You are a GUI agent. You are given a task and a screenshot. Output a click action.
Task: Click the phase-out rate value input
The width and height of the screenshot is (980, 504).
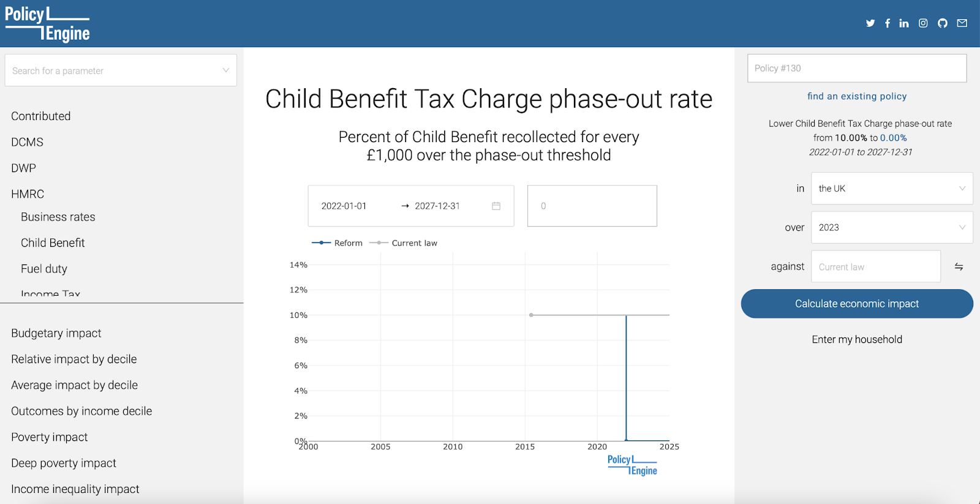pos(592,206)
